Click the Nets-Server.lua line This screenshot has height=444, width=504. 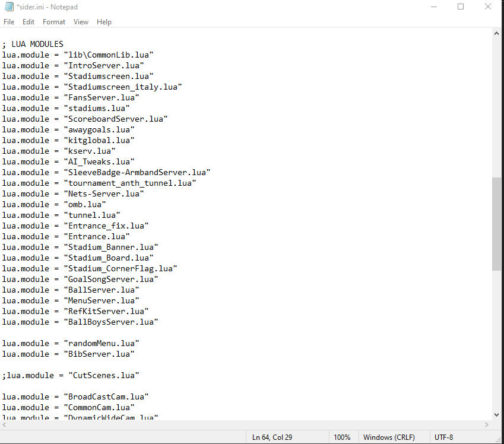coord(73,194)
